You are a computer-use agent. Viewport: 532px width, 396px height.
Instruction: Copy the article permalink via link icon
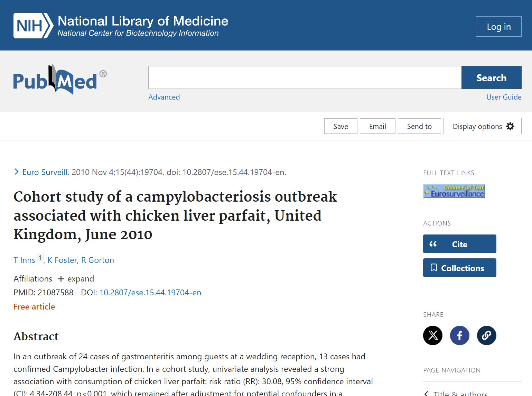point(486,335)
